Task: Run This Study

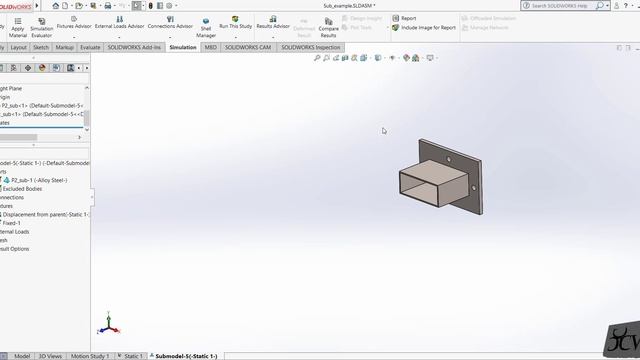Action: coord(236,22)
